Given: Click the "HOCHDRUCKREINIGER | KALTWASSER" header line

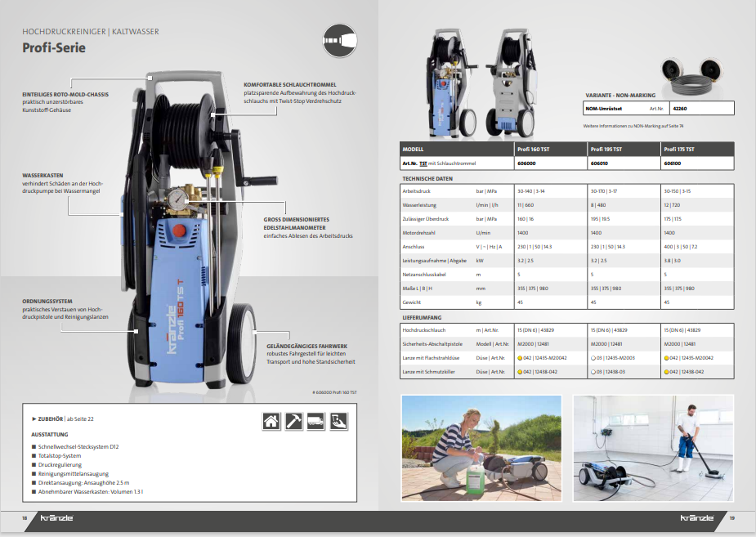Looking at the screenshot, I should pos(91,31).
